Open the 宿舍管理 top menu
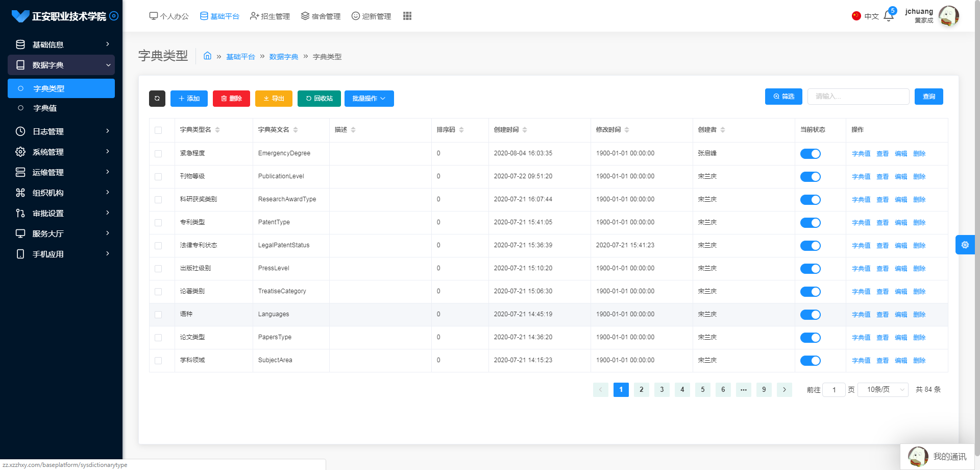Viewport: 980px width, 470px height. (321, 16)
